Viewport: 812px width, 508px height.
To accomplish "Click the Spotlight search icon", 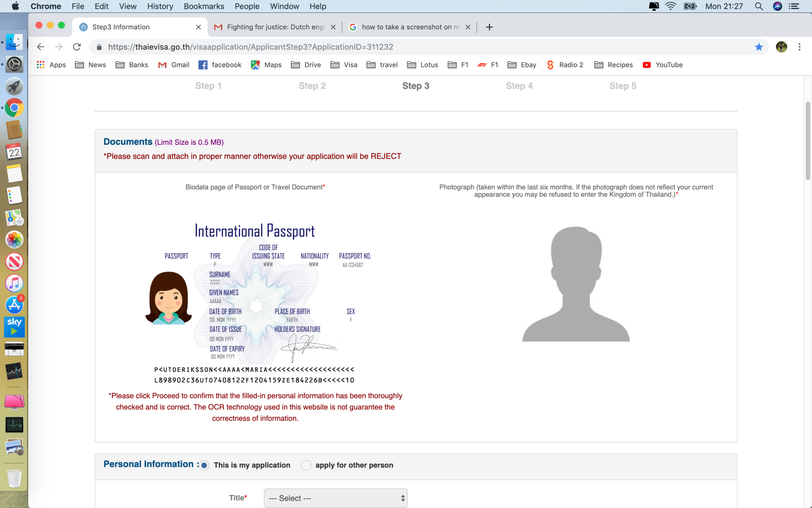I will click(x=759, y=6).
